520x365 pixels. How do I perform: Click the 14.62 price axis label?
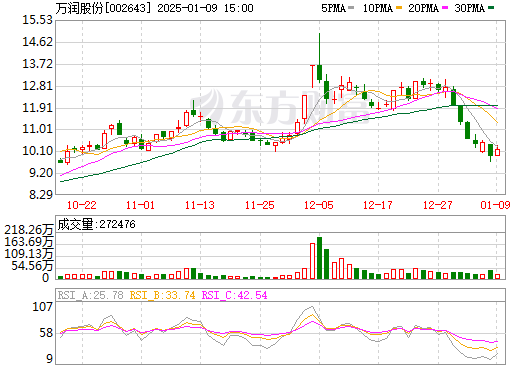point(38,42)
